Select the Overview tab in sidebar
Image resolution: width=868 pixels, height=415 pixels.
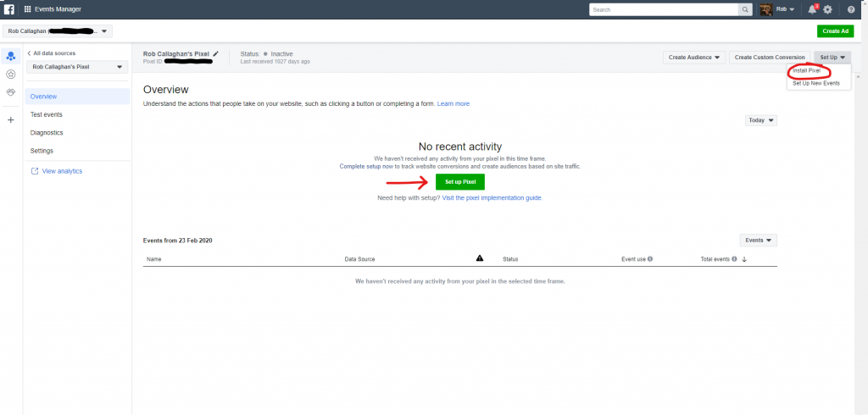(x=77, y=97)
